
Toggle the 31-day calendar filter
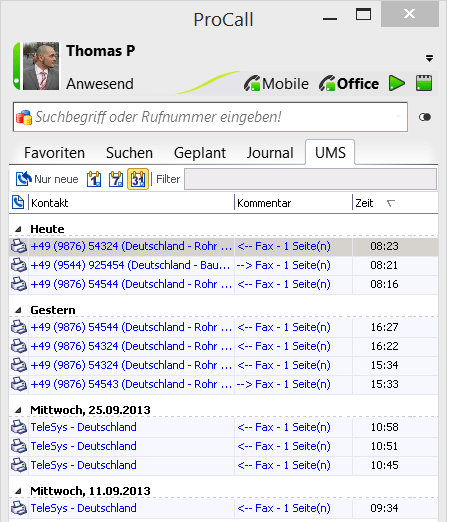point(138,179)
